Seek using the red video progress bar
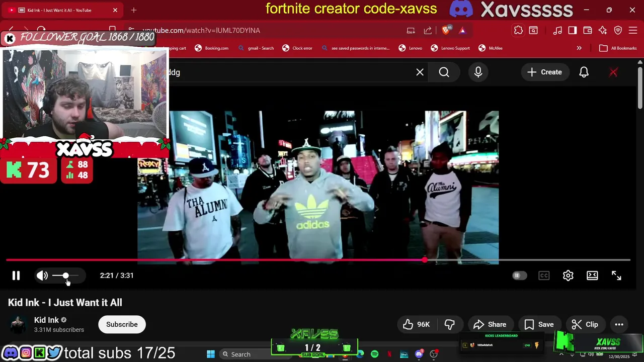 click(x=318, y=260)
